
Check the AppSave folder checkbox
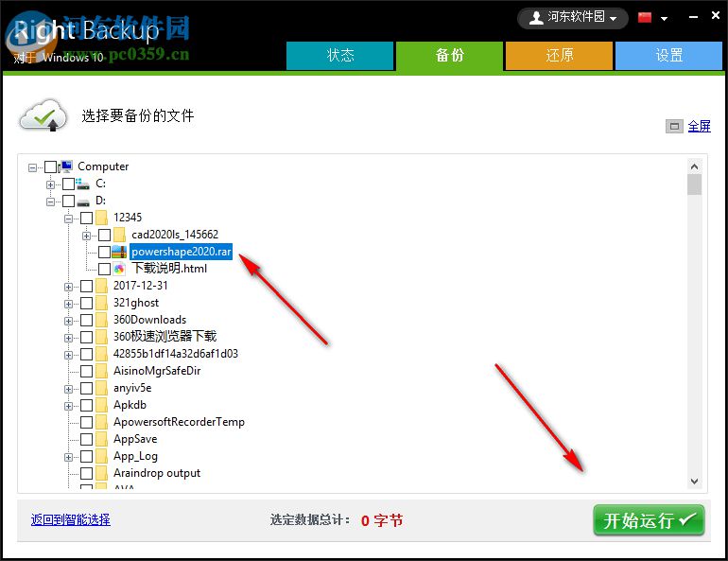(86, 439)
